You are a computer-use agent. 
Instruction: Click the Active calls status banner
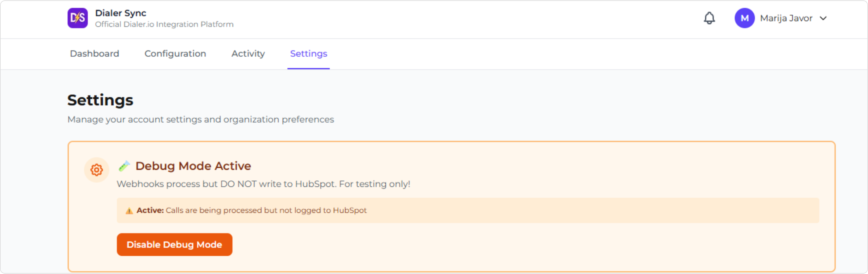[468, 210]
